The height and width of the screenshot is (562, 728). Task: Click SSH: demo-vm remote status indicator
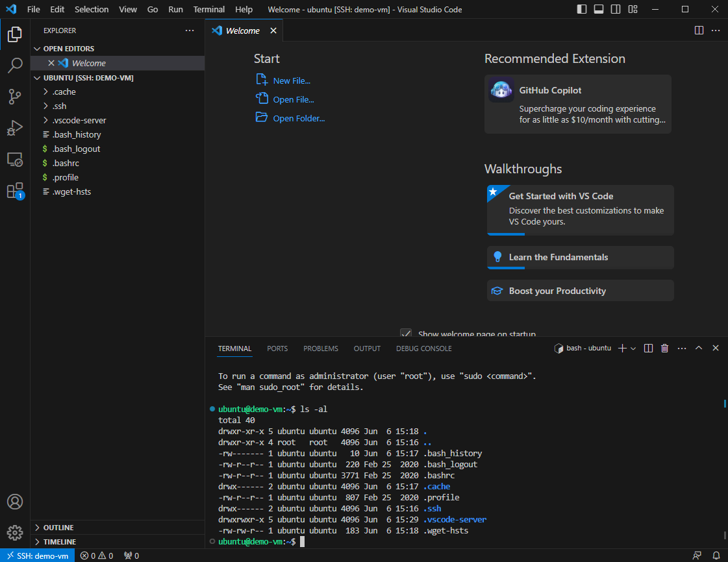pos(38,556)
